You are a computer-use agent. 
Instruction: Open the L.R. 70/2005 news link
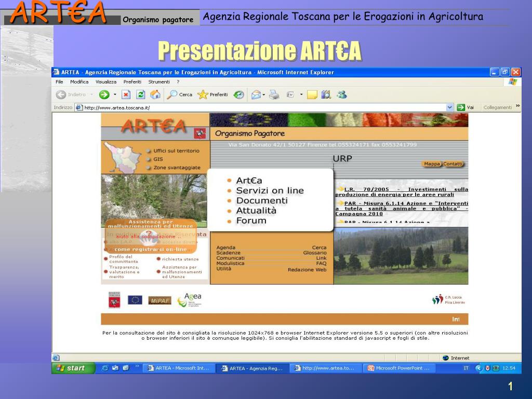click(402, 192)
